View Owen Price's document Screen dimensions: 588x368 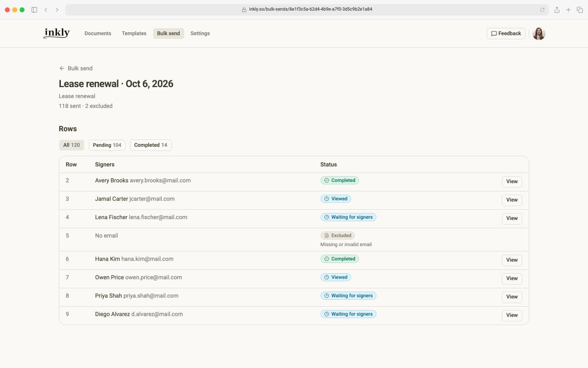point(512,278)
